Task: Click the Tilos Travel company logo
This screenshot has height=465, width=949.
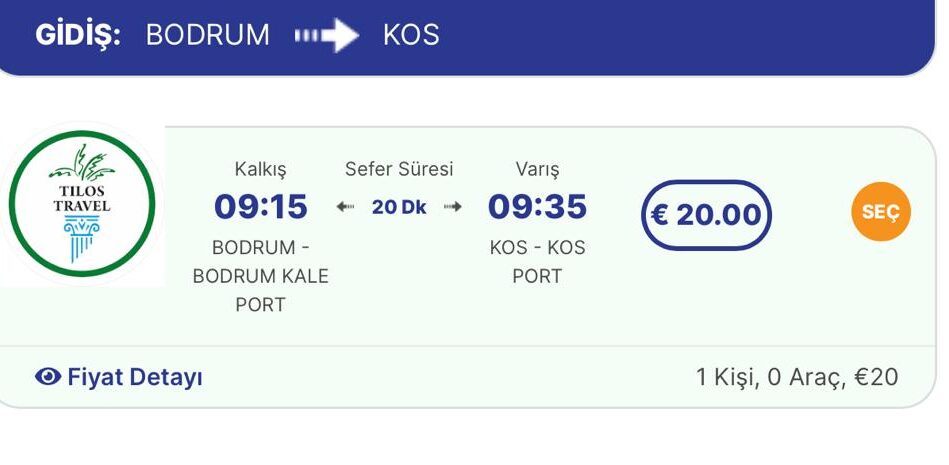Action: pos(82,204)
